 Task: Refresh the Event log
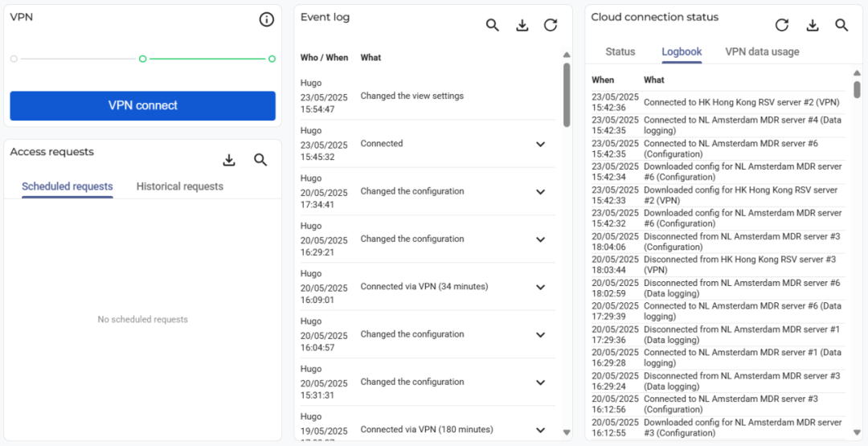[x=551, y=26]
